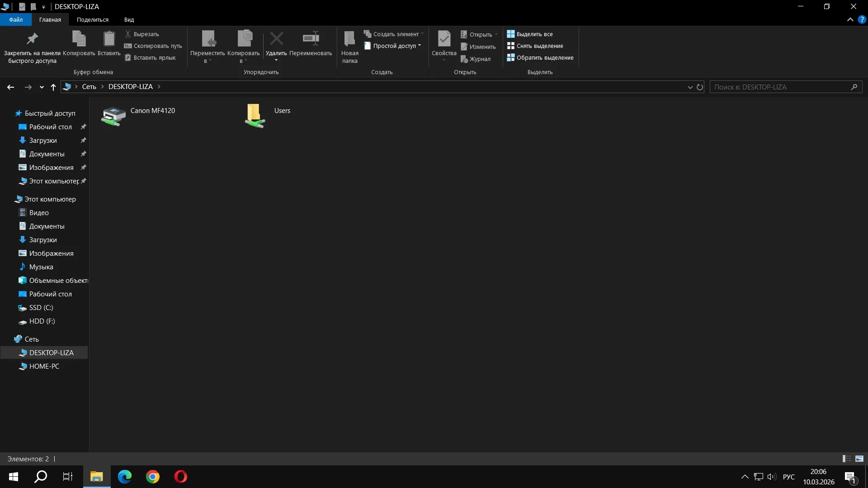Click the Refresh address bar icon
The image size is (868, 488).
click(700, 87)
